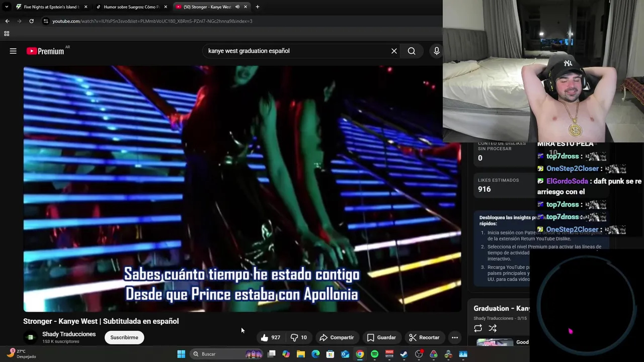
Task: Open the Graduation playlist title
Action: click(502, 308)
